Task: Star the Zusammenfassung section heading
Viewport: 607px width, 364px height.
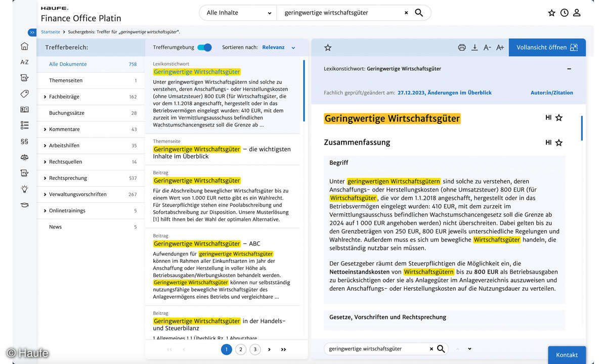Action: click(559, 143)
